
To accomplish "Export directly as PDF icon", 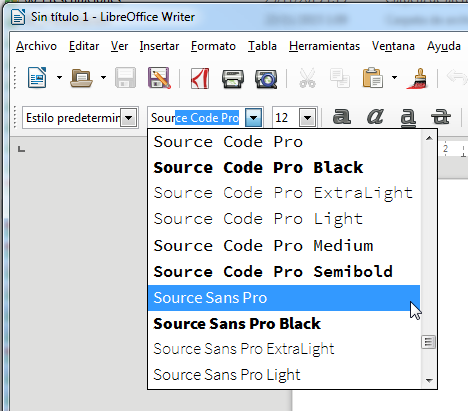I will pyautogui.click(x=200, y=78).
